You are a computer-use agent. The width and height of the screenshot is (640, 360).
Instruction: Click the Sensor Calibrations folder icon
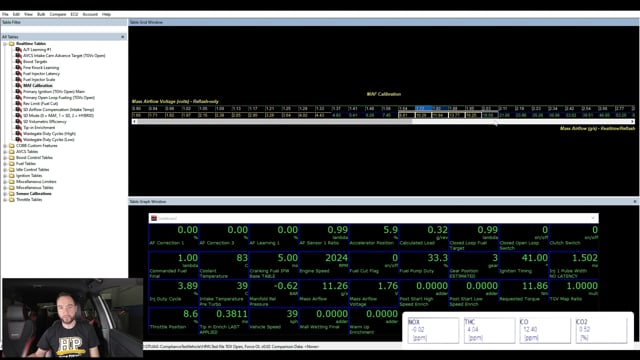(11, 193)
